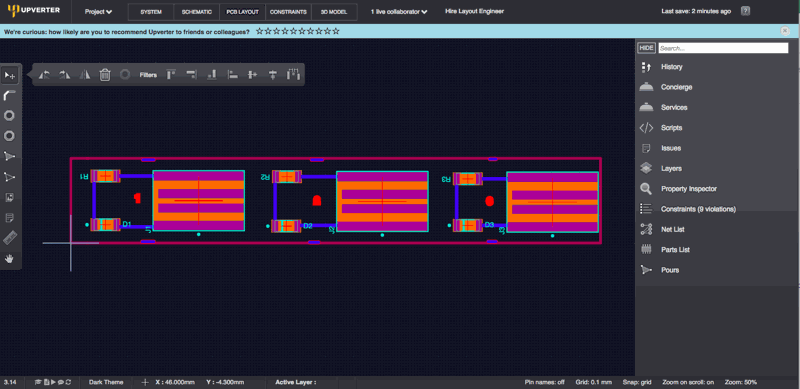This screenshot has height=389, width=800.
Task: Click the chat bubble icon in status bar
Action: 60,382
